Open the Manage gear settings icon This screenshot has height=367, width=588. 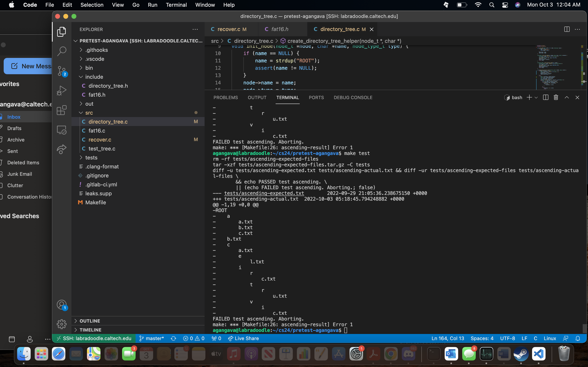(61, 324)
